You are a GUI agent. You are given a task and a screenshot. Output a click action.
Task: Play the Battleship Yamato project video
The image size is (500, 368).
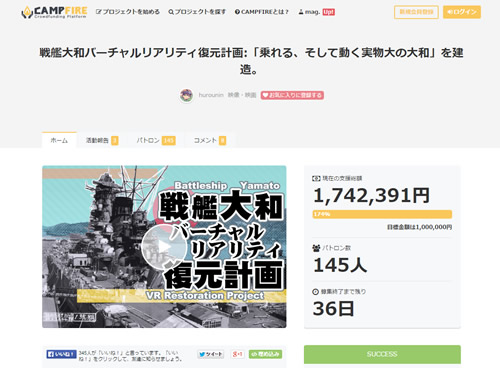[164, 247]
